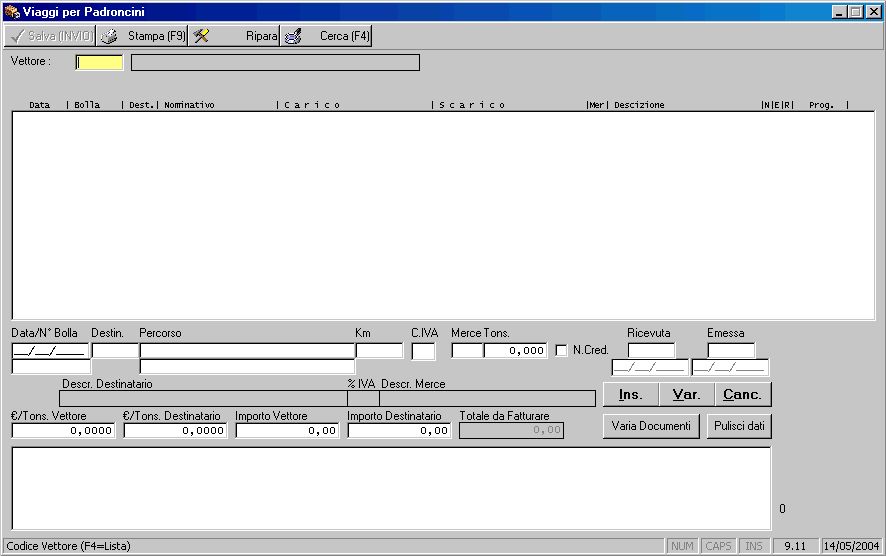Select the Destin. input field

click(x=115, y=351)
